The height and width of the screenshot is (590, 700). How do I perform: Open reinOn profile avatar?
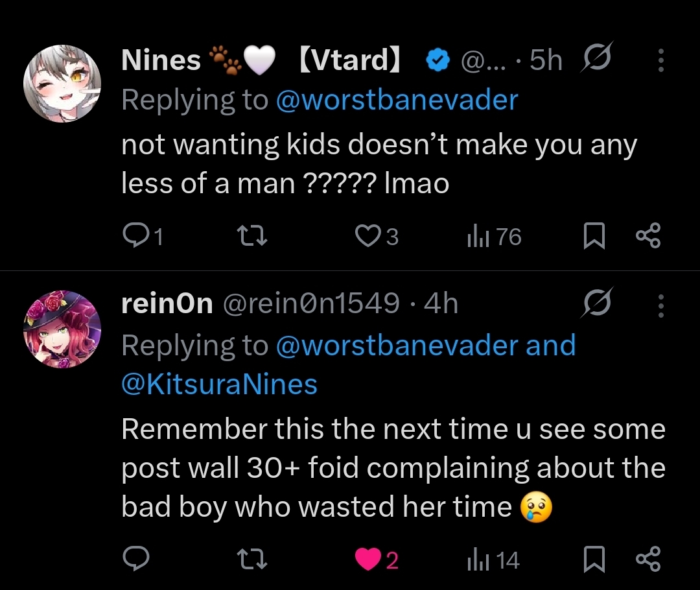pyautogui.click(x=62, y=329)
